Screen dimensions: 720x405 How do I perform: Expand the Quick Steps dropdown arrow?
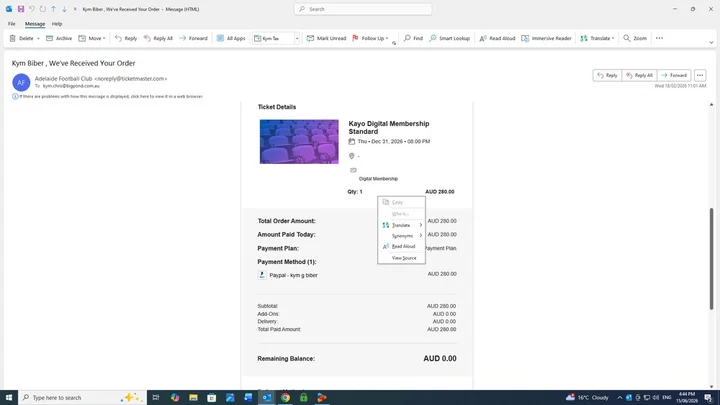[297, 39]
